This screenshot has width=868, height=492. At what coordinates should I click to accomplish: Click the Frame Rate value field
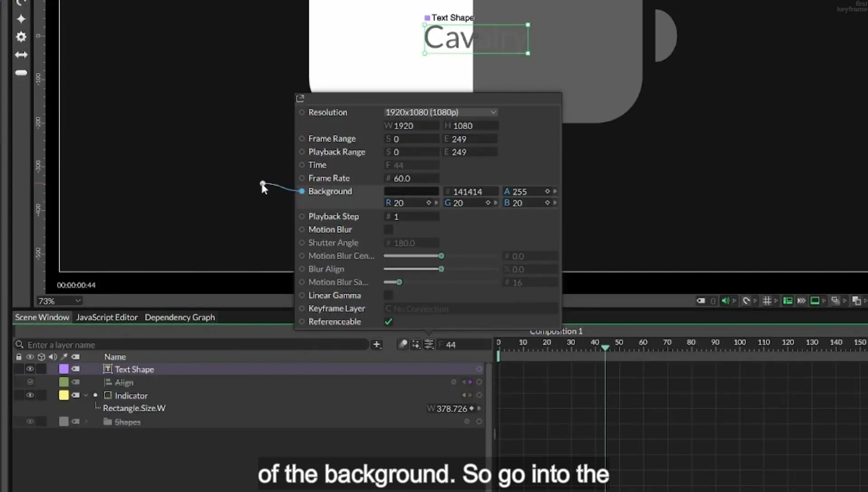(411, 178)
